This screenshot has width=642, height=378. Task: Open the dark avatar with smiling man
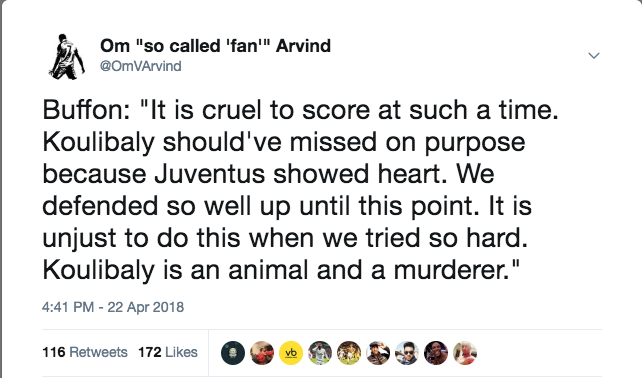point(436,353)
